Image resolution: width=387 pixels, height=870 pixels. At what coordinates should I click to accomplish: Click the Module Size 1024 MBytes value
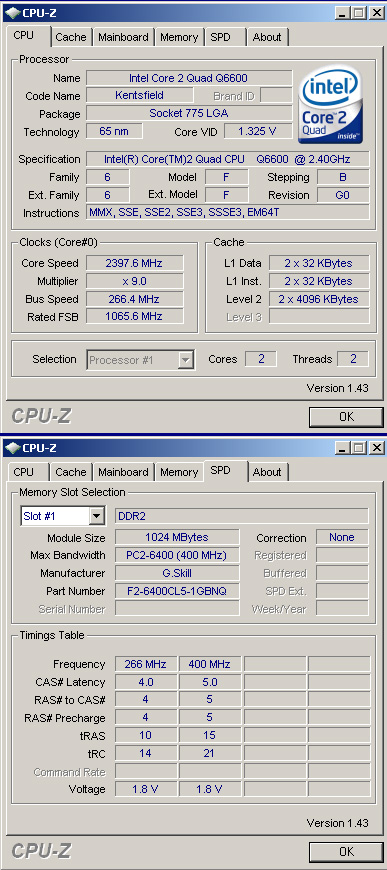point(177,537)
